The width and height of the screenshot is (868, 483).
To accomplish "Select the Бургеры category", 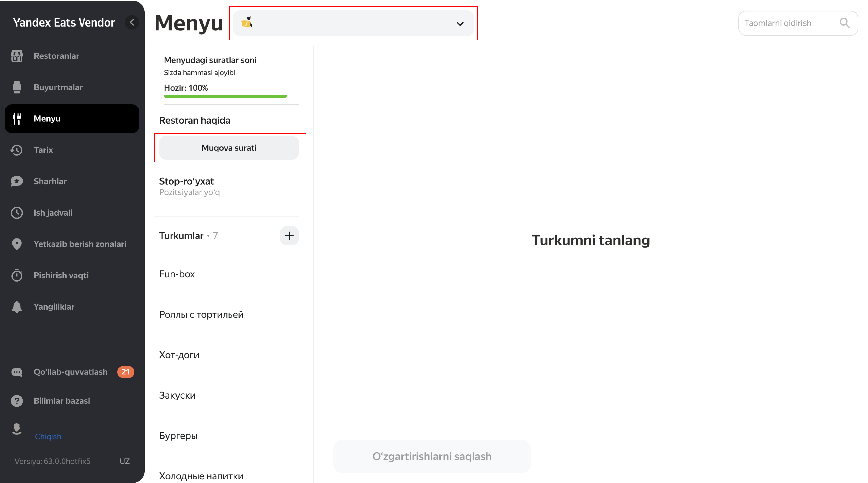I will click(178, 436).
